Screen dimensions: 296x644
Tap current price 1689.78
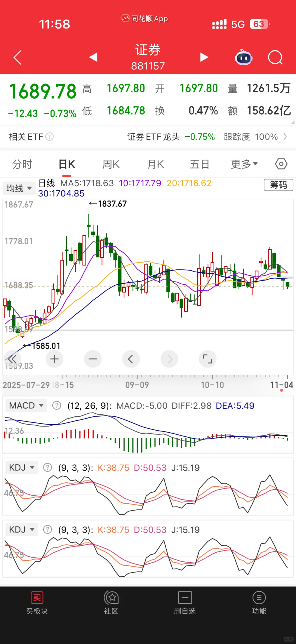click(x=43, y=91)
